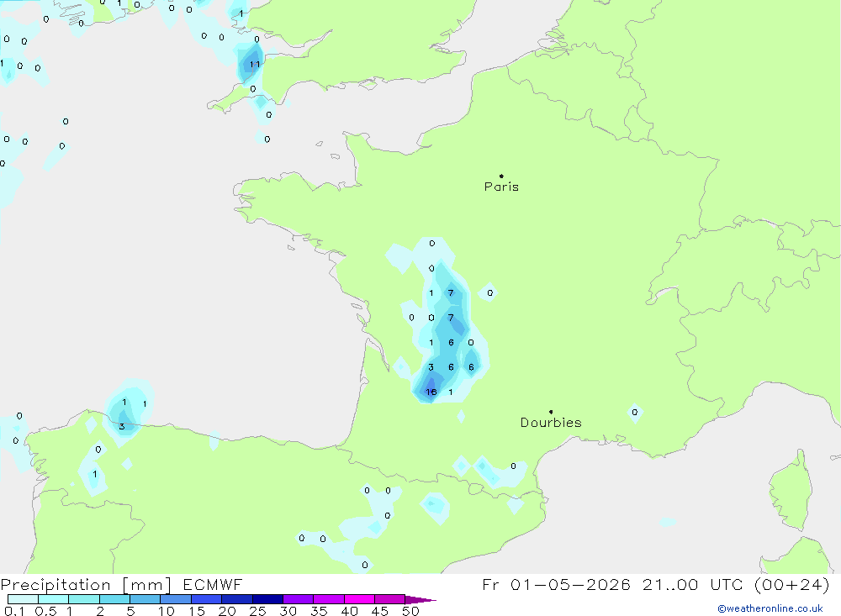The image size is (841, 616).
Task: Click the Corsica island on the map
Action: tap(791, 491)
